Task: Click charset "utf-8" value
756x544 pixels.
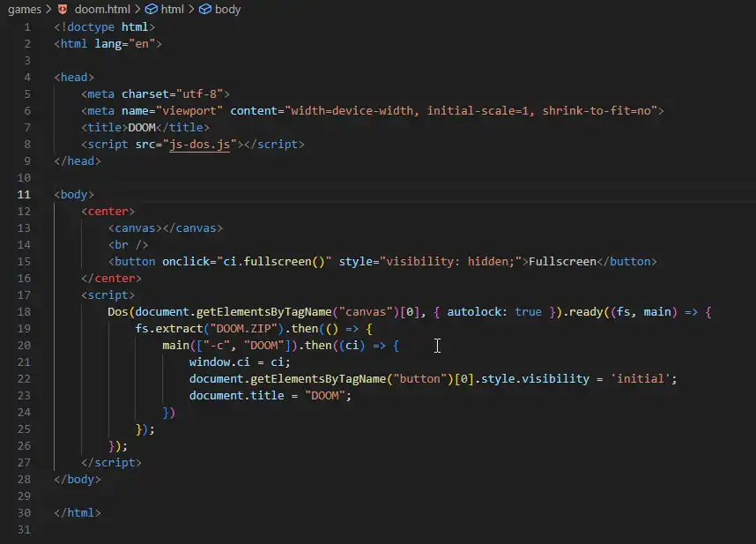Action: (x=199, y=94)
